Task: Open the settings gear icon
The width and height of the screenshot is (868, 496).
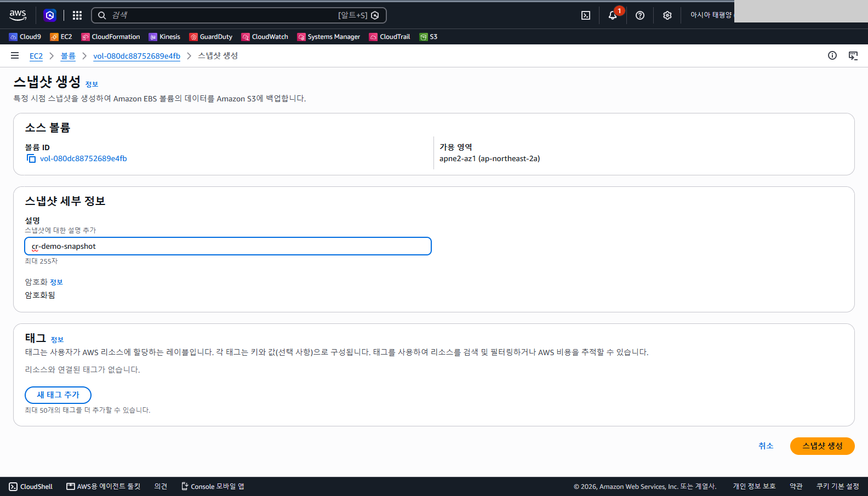Action: (667, 15)
